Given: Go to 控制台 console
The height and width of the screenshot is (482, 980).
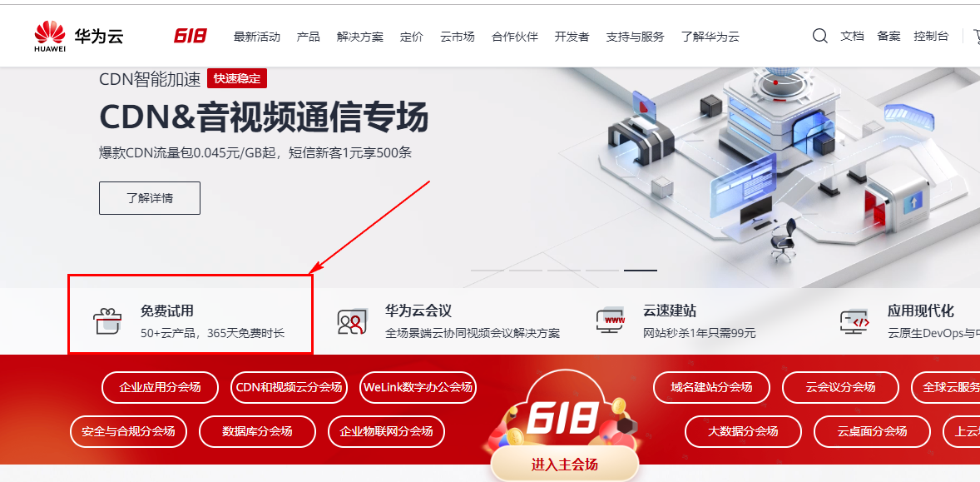Looking at the screenshot, I should [x=931, y=36].
